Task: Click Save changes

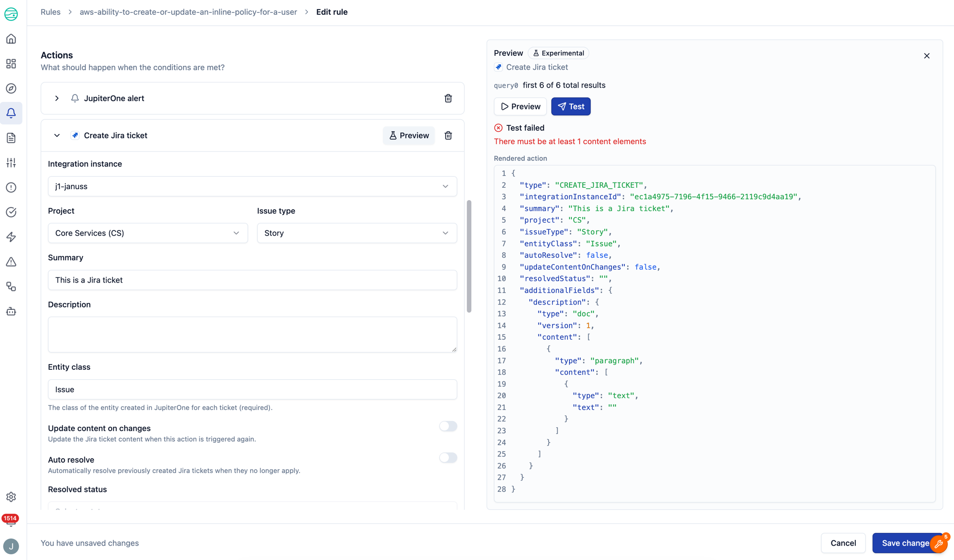Action: 906,543
